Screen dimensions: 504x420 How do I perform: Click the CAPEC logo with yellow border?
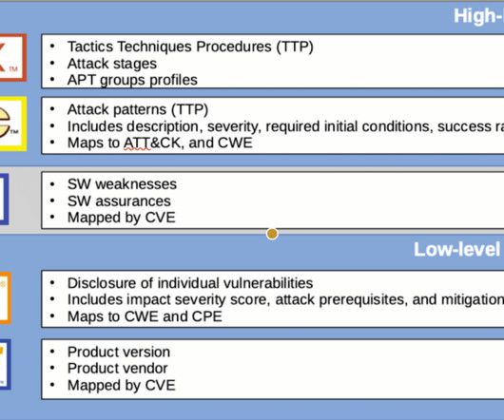point(13,124)
